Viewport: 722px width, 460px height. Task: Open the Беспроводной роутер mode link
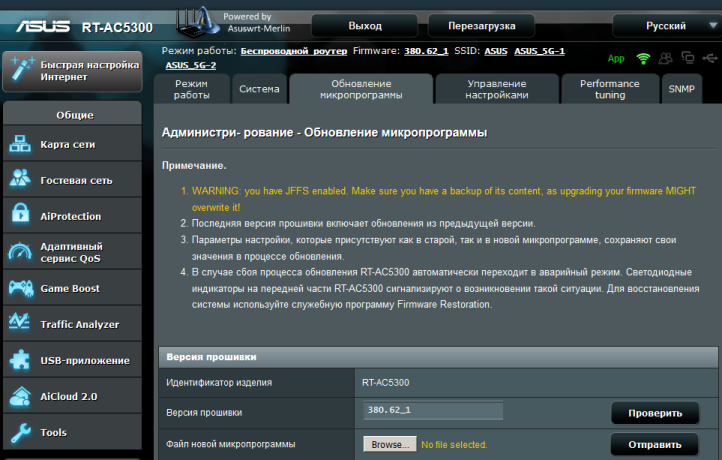294,51
